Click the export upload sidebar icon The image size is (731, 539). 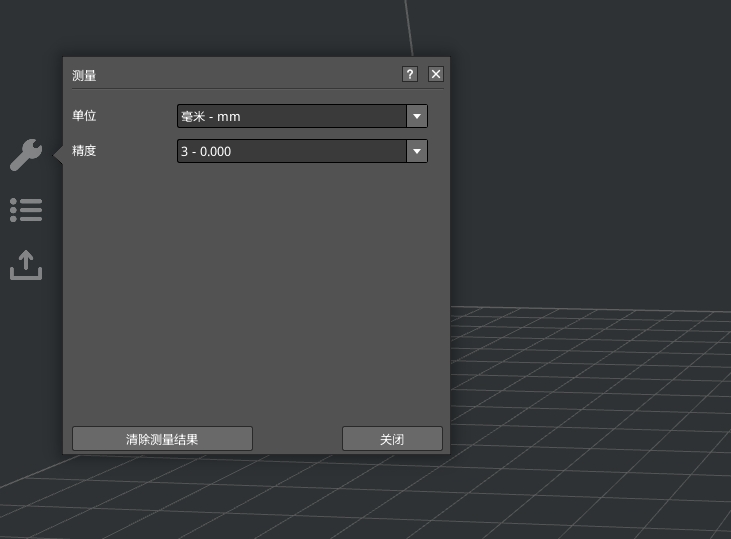click(26, 265)
